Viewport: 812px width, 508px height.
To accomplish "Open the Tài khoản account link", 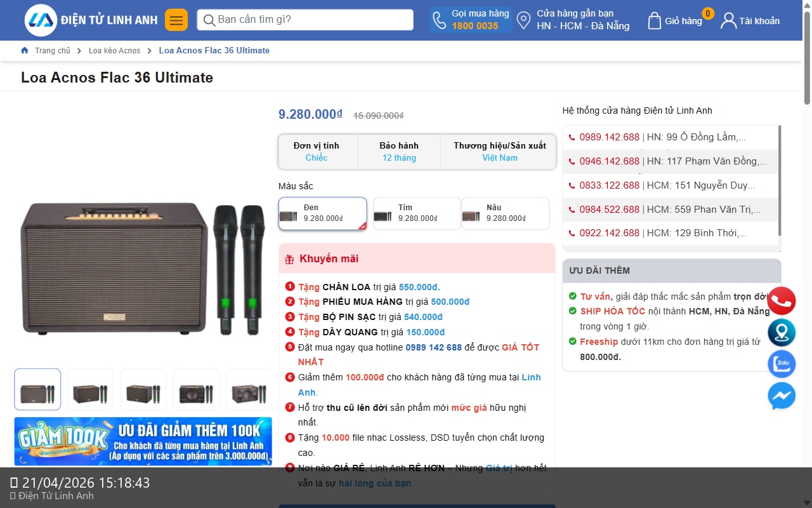I will (x=759, y=21).
